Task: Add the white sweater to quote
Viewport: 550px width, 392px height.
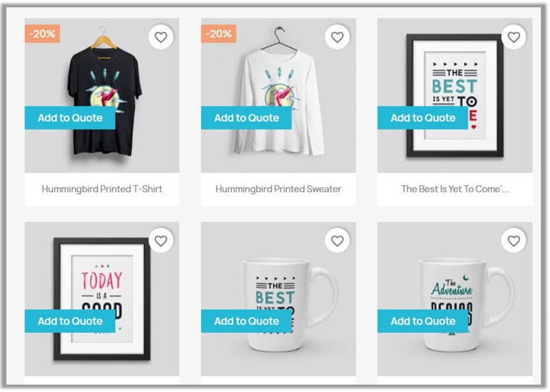Action: [x=246, y=118]
